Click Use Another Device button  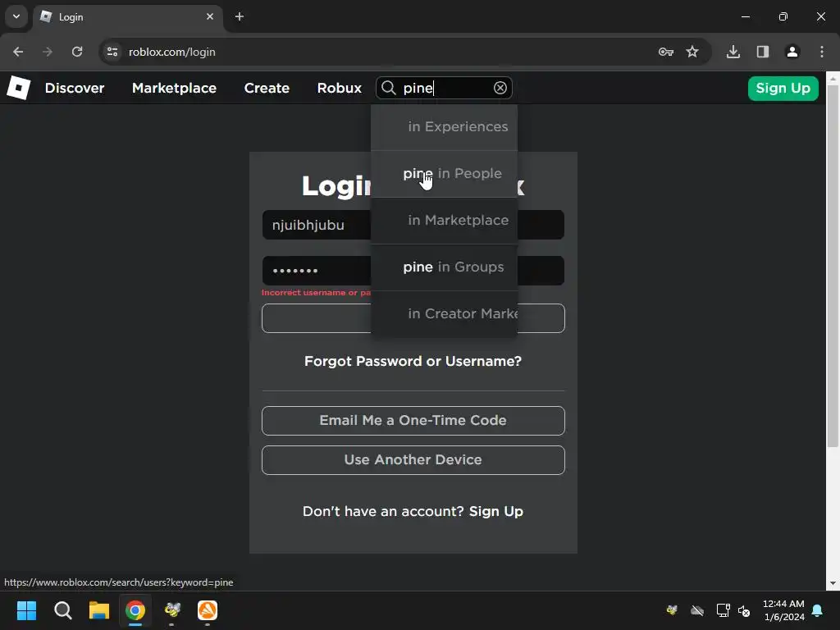(x=413, y=460)
